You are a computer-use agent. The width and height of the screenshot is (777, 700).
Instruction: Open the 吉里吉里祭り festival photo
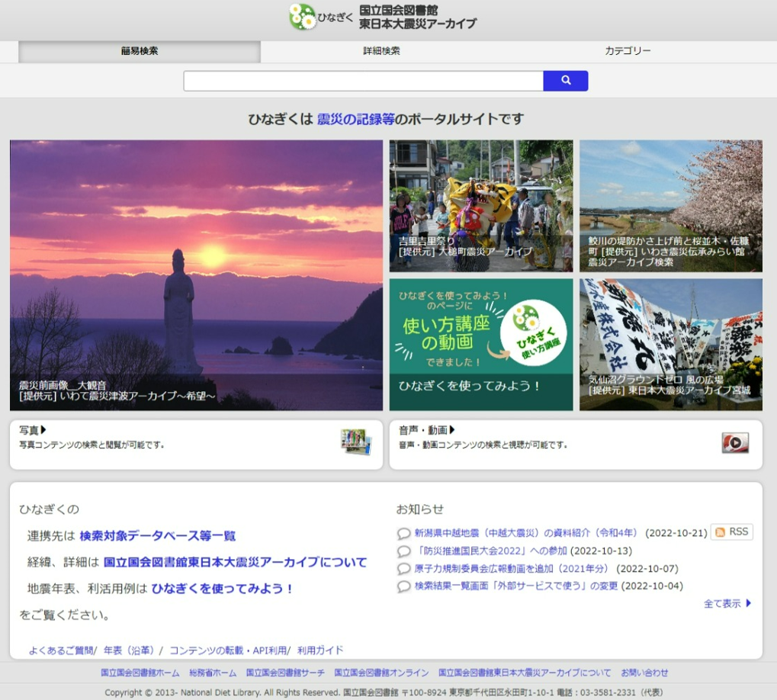click(480, 206)
